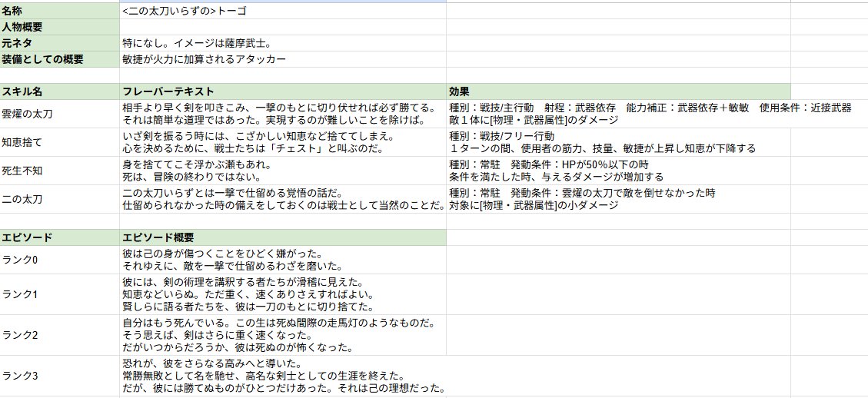Select the skill name 雲燿の太刀
The width and height of the screenshot is (868, 398).
(60, 114)
